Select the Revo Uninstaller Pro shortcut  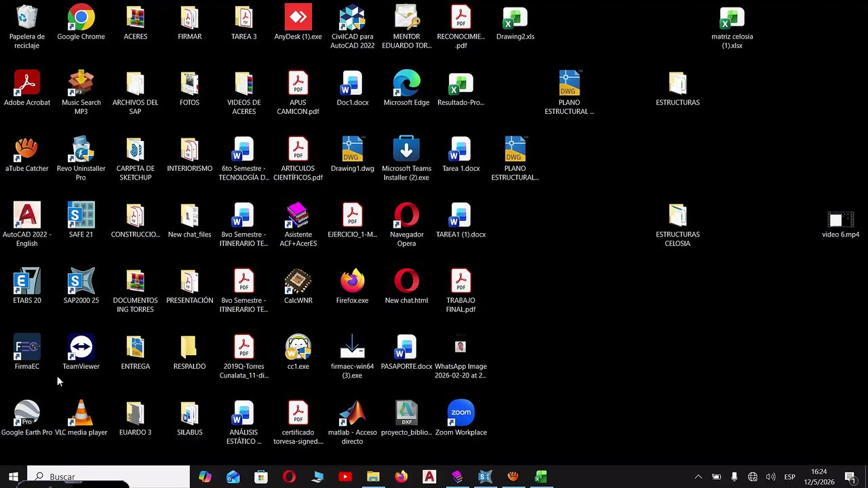click(x=81, y=159)
